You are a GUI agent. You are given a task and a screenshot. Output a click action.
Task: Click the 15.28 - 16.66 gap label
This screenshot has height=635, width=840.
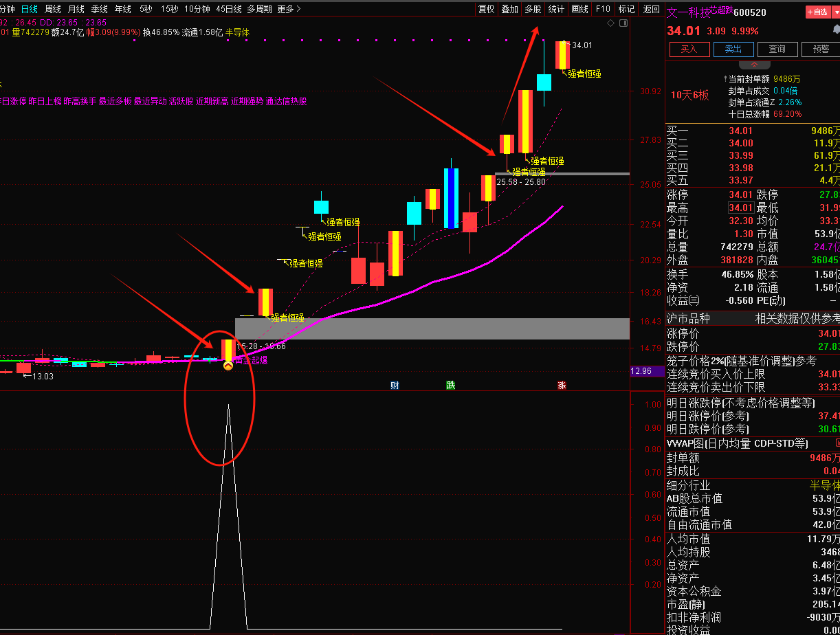(261, 346)
